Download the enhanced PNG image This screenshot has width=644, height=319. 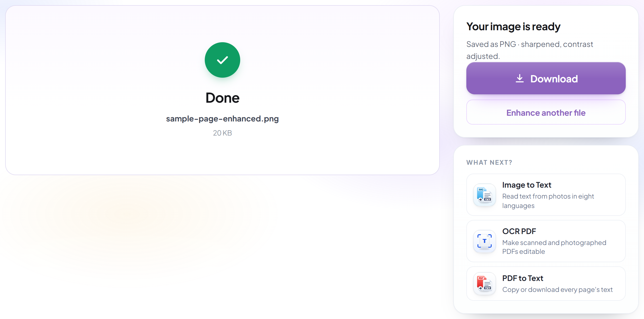point(546,78)
